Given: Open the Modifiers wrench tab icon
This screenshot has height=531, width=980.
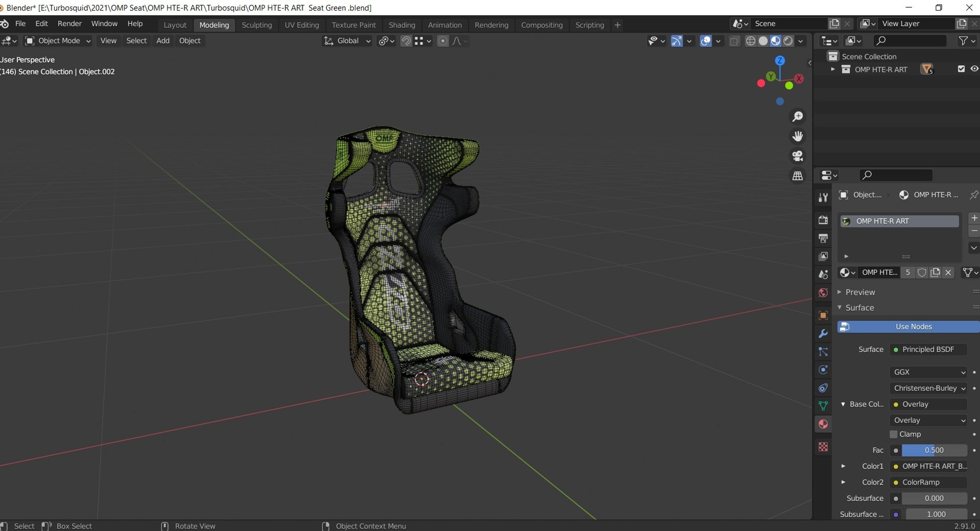Looking at the screenshot, I should pyautogui.click(x=823, y=334).
